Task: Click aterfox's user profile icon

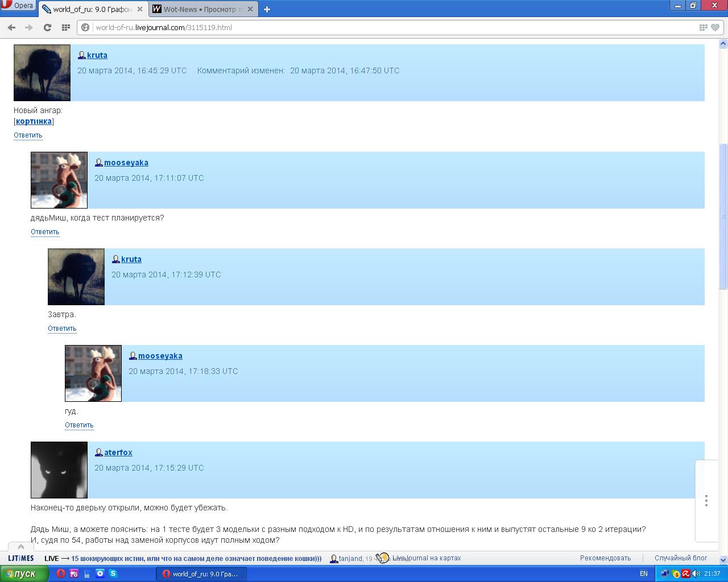Action: pyautogui.click(x=98, y=452)
